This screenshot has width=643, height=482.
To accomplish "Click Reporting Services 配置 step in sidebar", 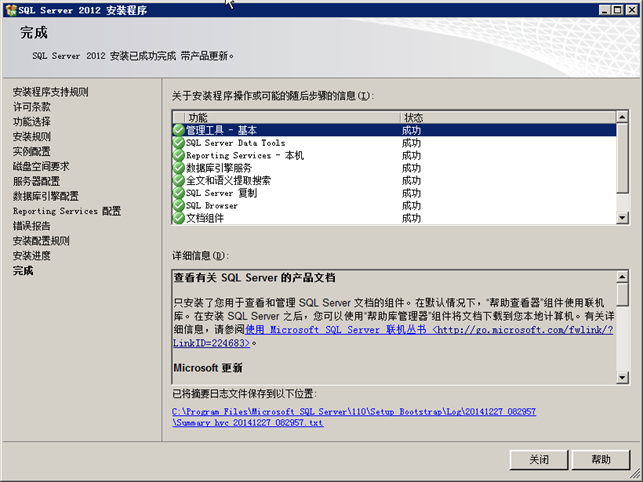I will pos(67,211).
